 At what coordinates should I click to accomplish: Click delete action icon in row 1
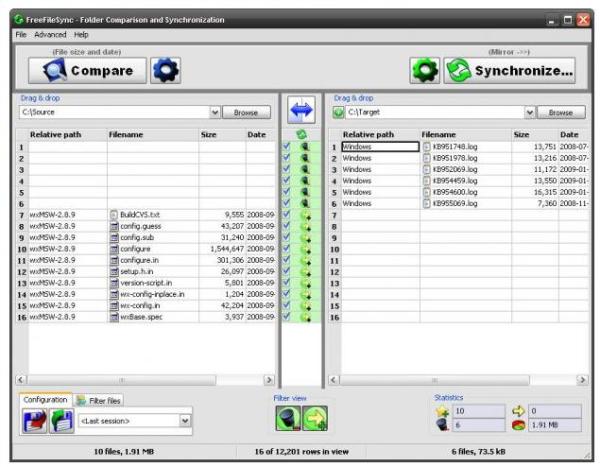coord(305,147)
